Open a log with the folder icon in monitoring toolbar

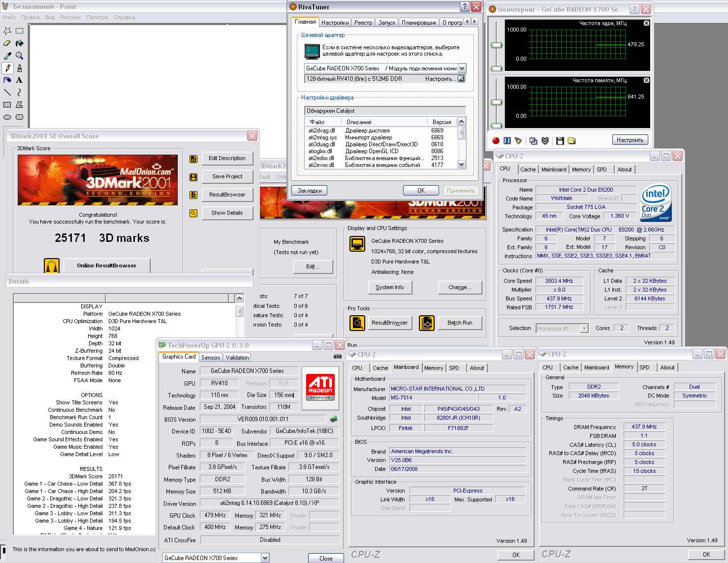click(x=571, y=140)
